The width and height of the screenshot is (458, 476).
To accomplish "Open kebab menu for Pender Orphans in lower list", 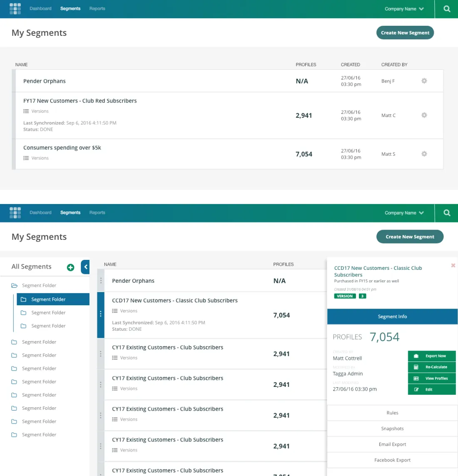I will 101,281.
